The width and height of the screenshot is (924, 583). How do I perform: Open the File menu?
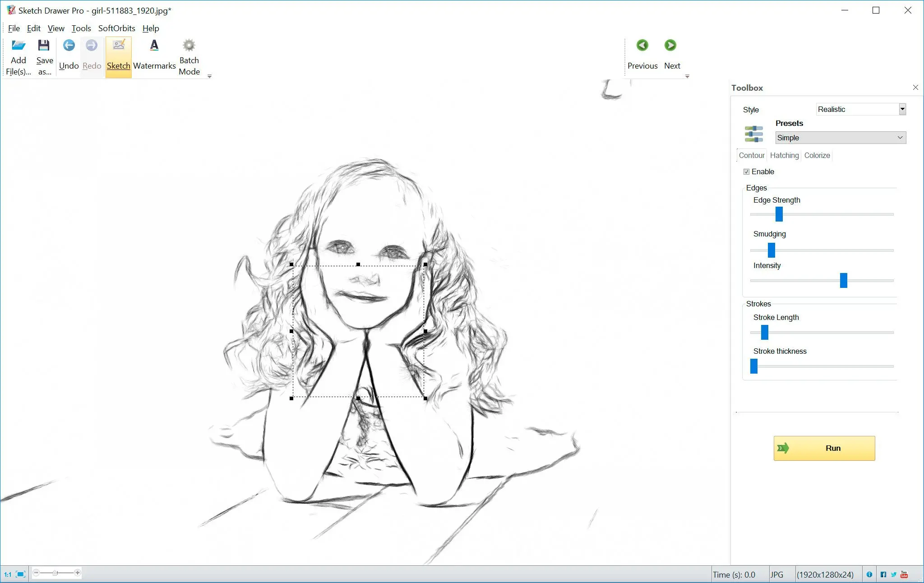(13, 28)
